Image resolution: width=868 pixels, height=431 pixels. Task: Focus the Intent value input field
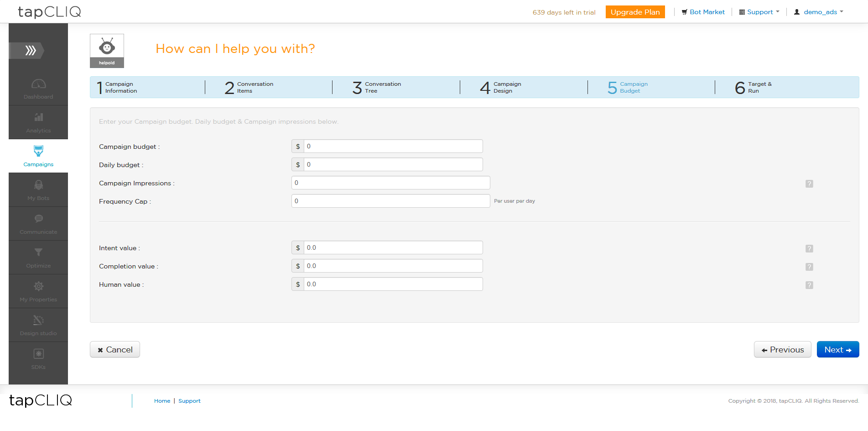(393, 247)
